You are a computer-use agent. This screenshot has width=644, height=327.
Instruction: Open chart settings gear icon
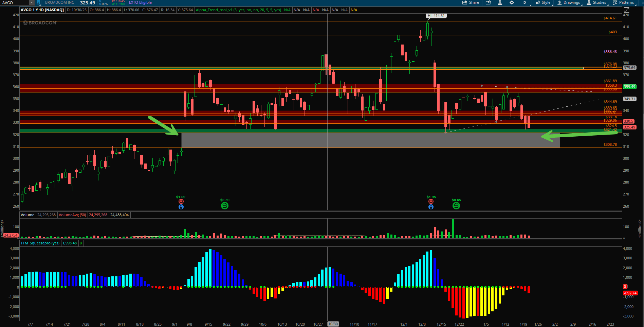pyautogui.click(x=512, y=3)
